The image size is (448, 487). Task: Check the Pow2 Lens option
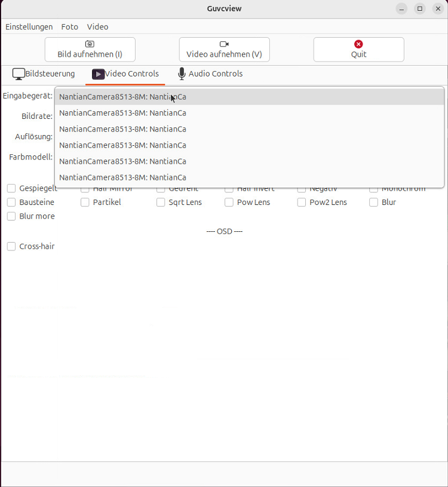coord(302,202)
